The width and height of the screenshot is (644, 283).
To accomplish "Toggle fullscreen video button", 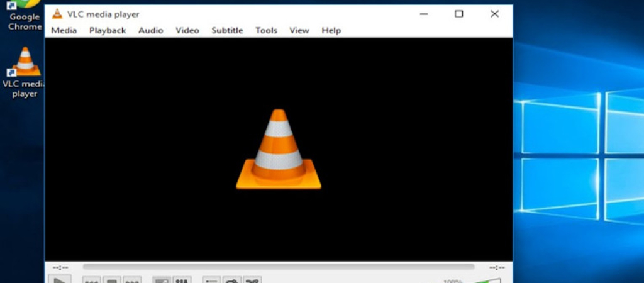I will tap(162, 280).
